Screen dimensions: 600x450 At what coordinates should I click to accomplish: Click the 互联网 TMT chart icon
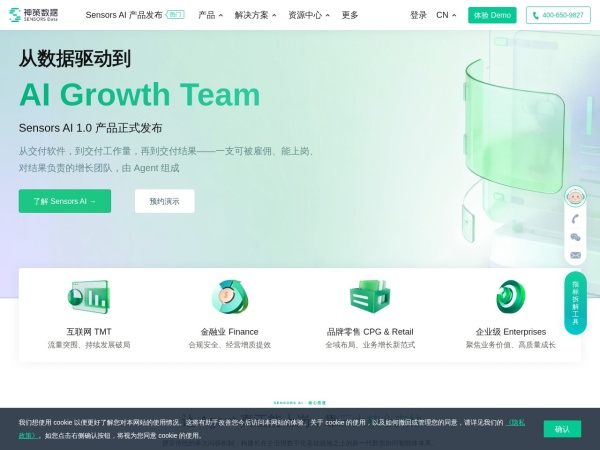[88, 297]
